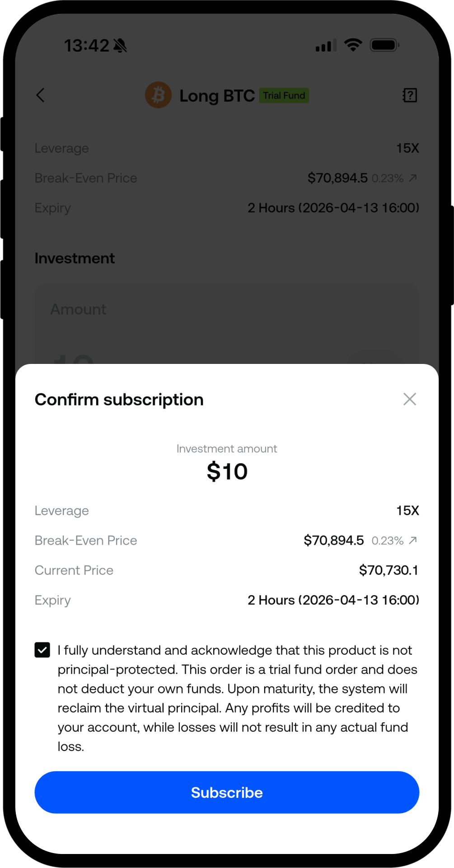Tap the 0.23% break-even percentage in modal
The width and height of the screenshot is (454, 868).
pos(387,541)
